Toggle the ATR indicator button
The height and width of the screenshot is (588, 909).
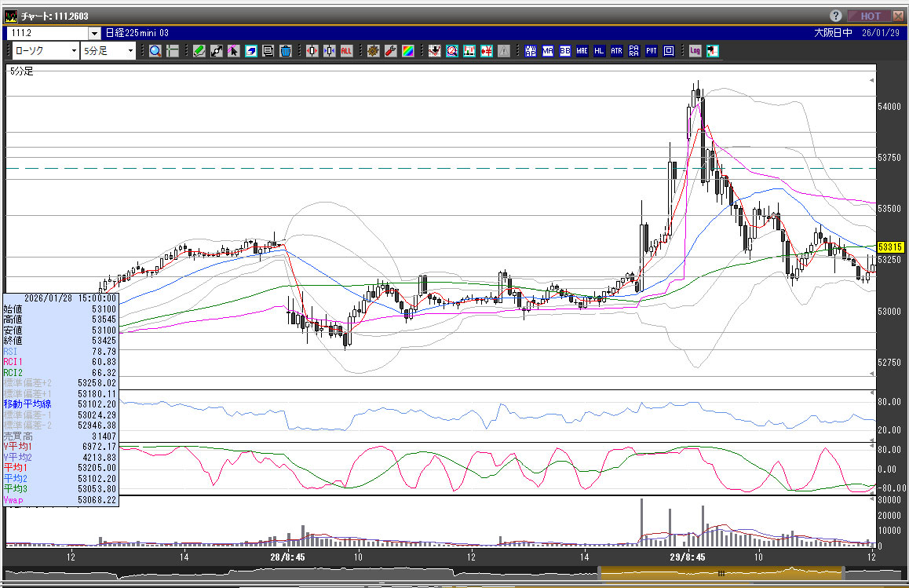coord(616,51)
